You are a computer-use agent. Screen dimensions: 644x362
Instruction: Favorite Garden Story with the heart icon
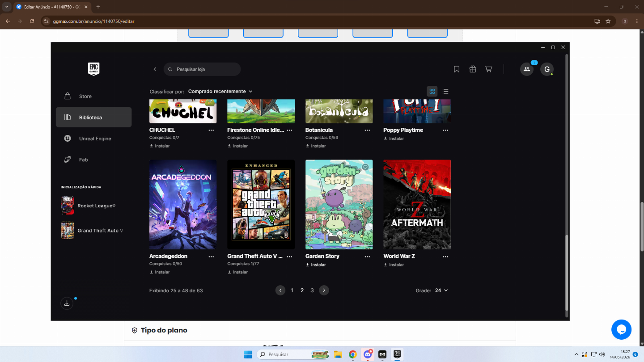point(365,167)
